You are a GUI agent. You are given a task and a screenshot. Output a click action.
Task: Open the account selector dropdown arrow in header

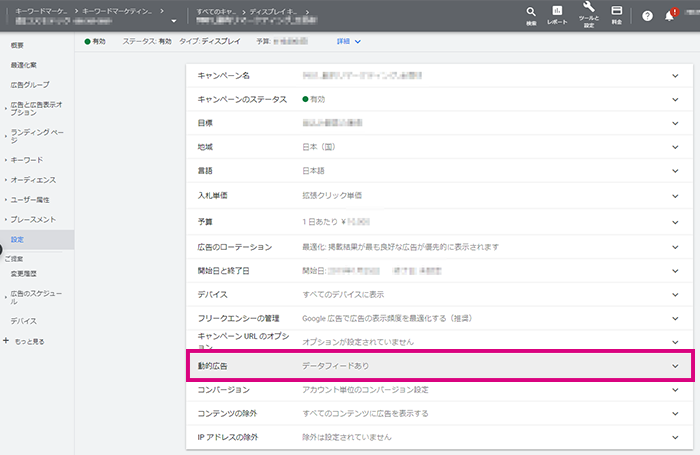tap(174, 21)
